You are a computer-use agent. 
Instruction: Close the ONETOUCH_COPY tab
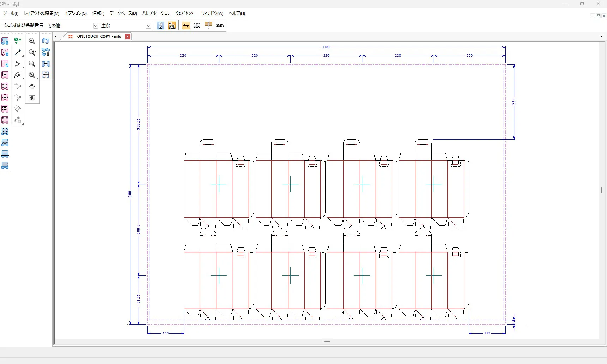point(128,36)
